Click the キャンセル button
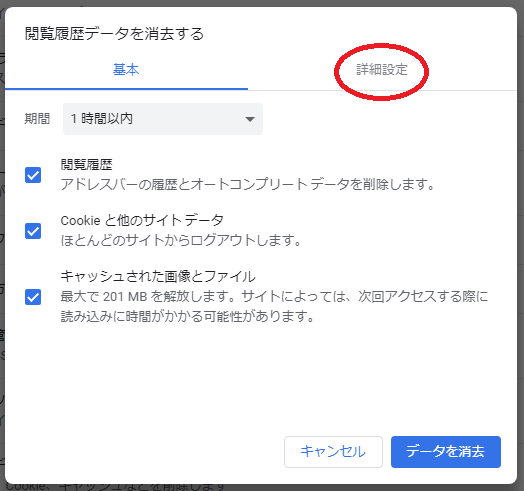The image size is (524, 491). (333, 452)
